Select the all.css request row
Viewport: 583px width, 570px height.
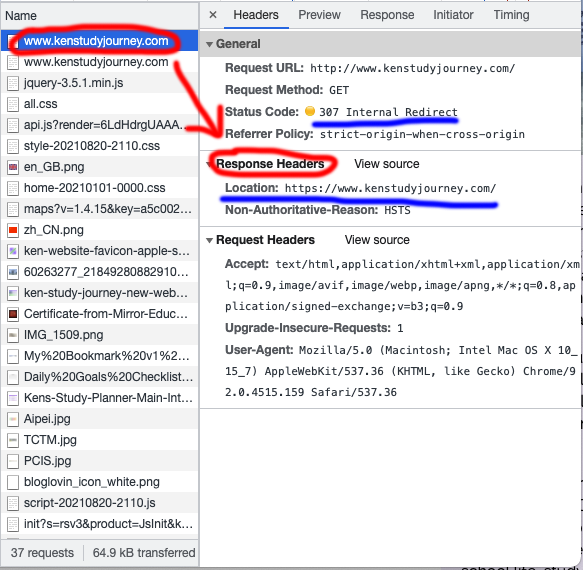click(99, 104)
